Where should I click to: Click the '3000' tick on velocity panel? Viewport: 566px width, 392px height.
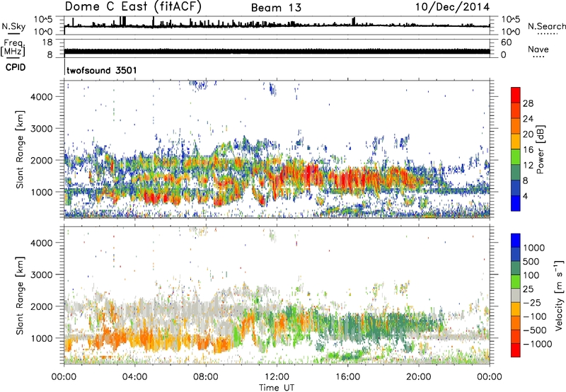point(42,275)
